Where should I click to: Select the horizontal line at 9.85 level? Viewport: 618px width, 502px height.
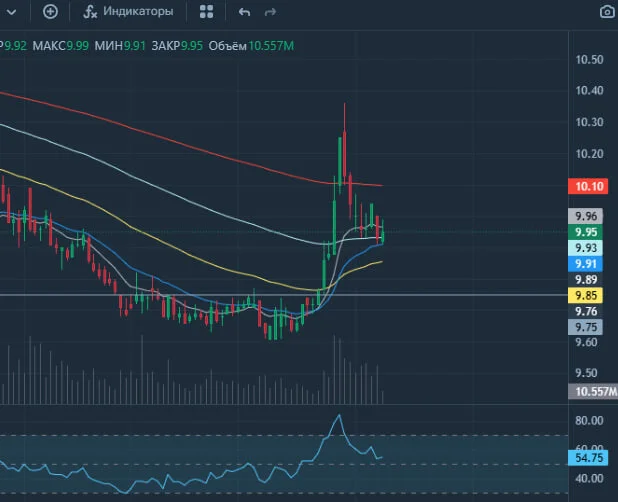(284, 295)
